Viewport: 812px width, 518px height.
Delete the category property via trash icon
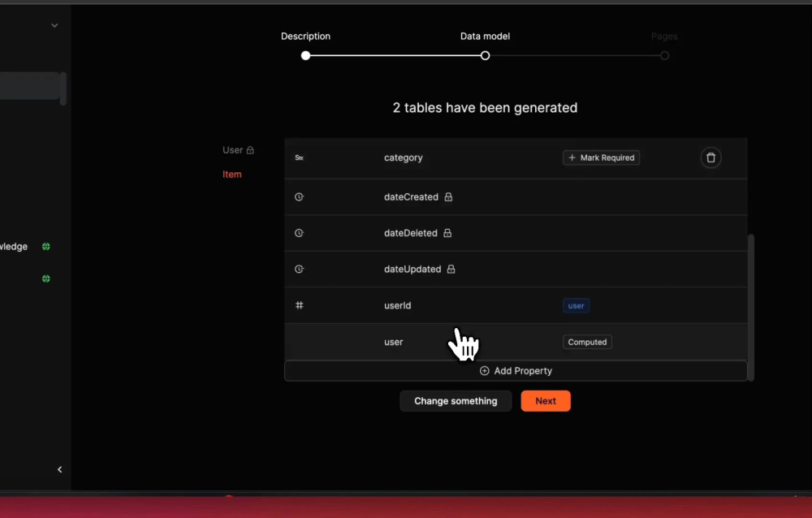coord(710,158)
